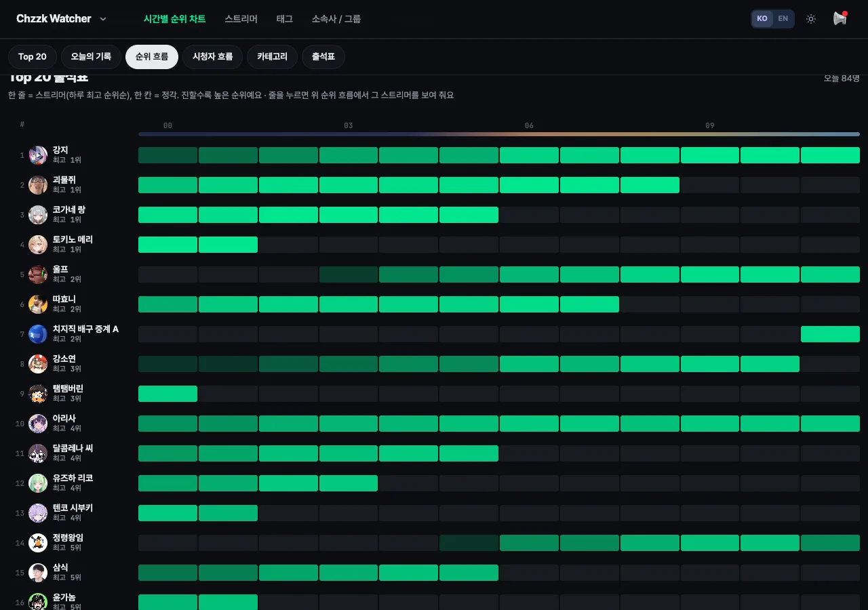Switch language to EN
This screenshot has height=610, width=868.
pos(783,19)
